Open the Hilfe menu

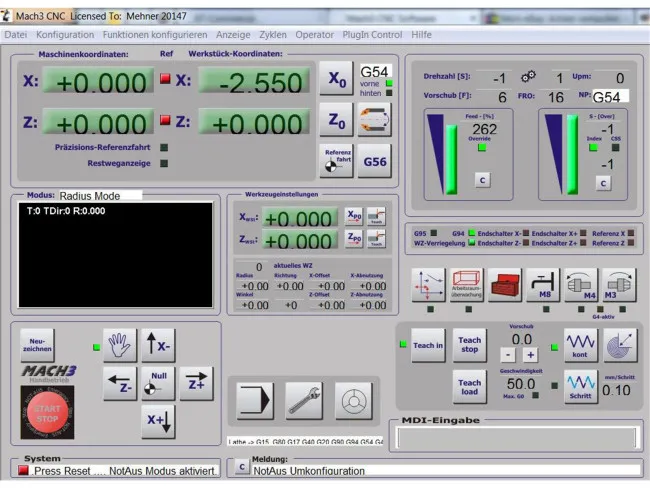coord(421,35)
